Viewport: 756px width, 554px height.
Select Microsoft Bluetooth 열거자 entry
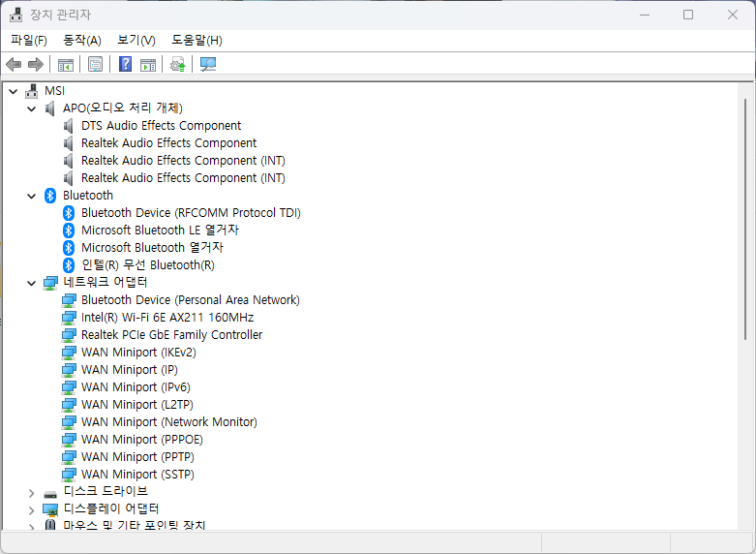pos(152,248)
